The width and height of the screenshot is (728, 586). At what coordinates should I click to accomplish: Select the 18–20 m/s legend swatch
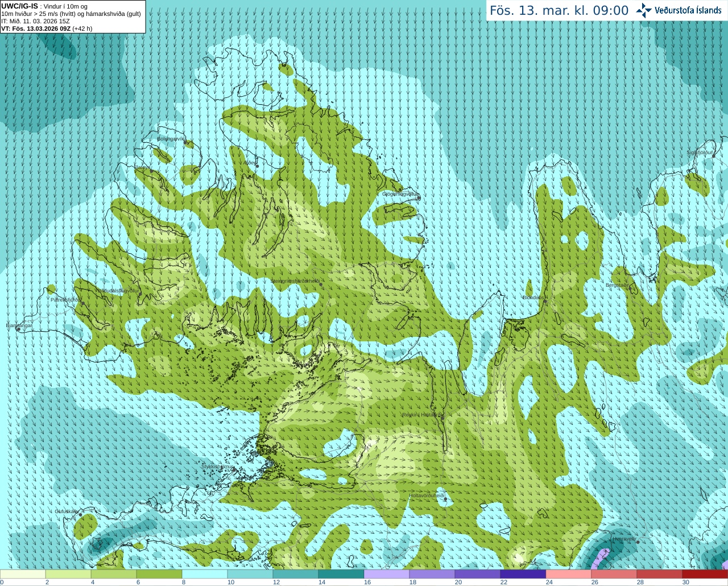pos(432,574)
